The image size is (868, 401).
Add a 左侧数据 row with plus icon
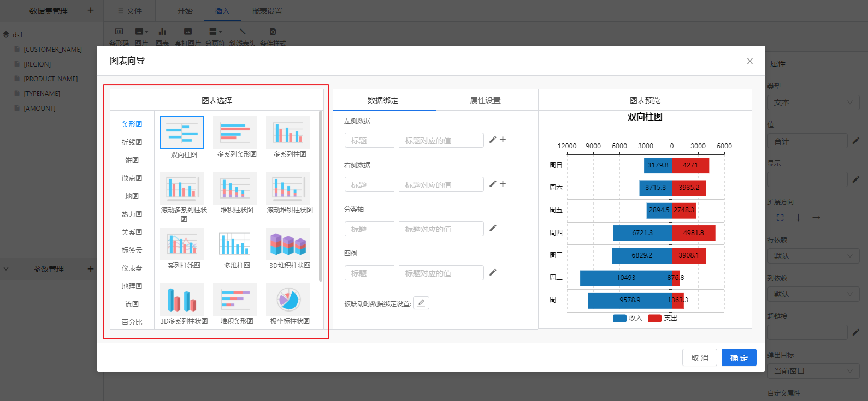click(x=503, y=140)
